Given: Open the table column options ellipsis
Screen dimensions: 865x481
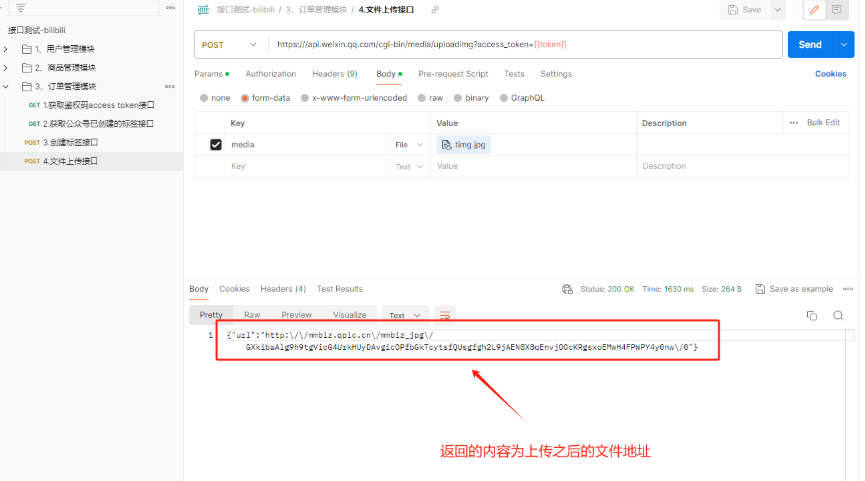Looking at the screenshot, I should point(794,122).
